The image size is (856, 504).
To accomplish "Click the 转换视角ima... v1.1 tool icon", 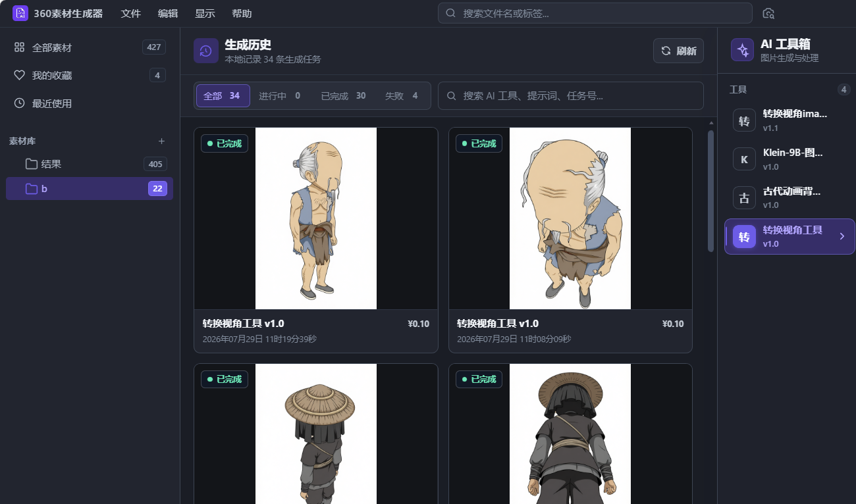I will (x=744, y=121).
